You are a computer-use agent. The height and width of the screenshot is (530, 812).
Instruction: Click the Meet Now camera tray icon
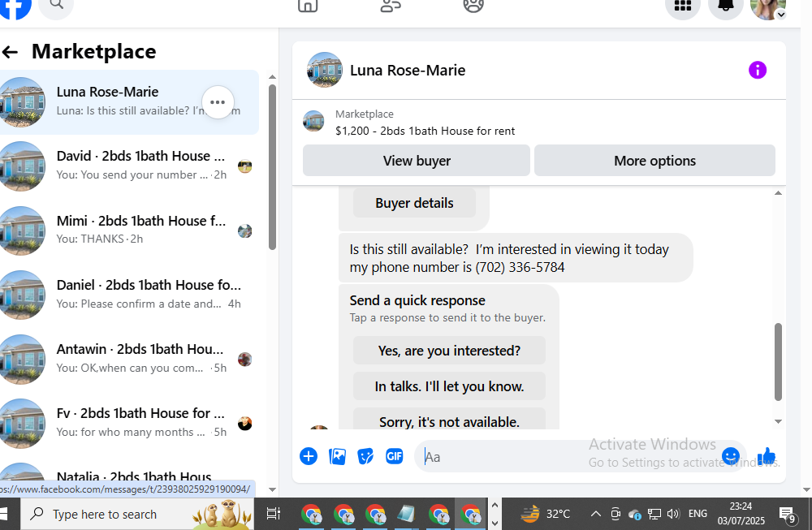(615, 514)
